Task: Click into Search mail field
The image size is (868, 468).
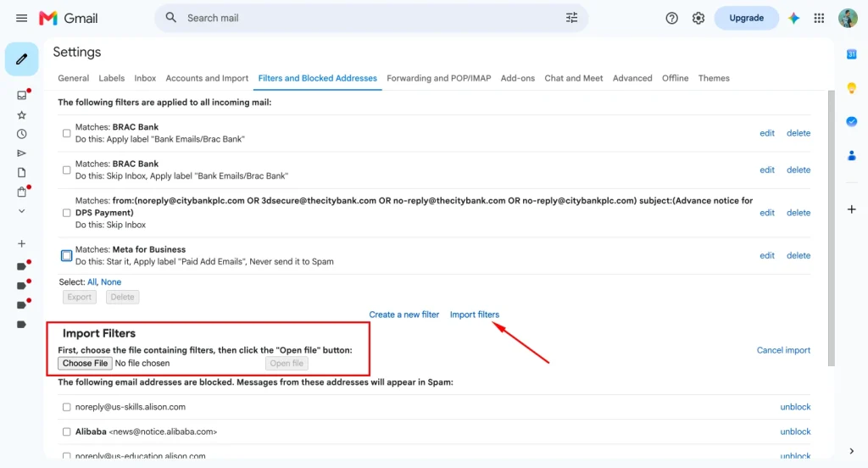Action: [x=371, y=19]
